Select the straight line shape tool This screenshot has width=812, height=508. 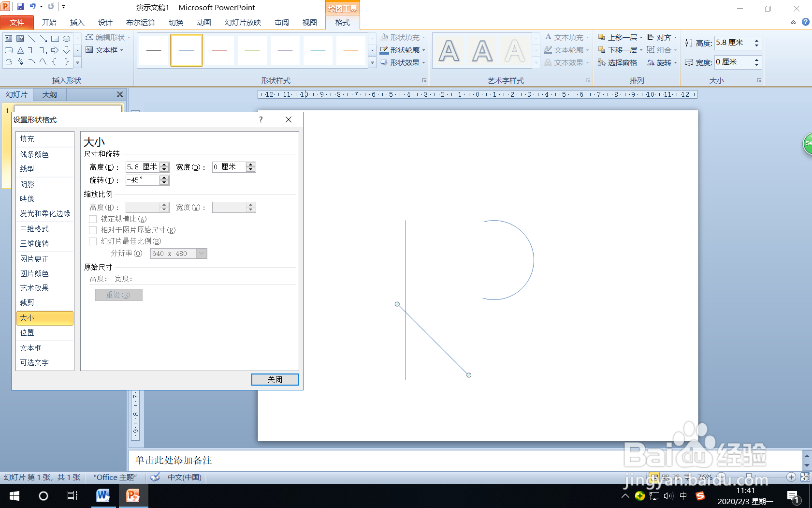point(32,38)
